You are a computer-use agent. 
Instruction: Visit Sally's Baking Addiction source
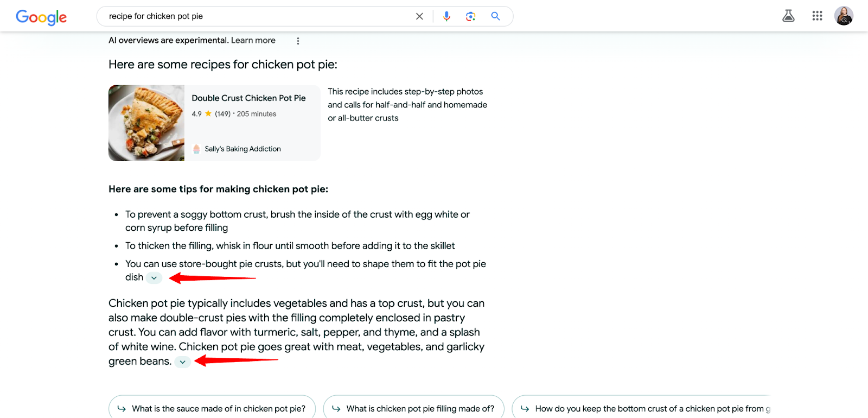[242, 149]
